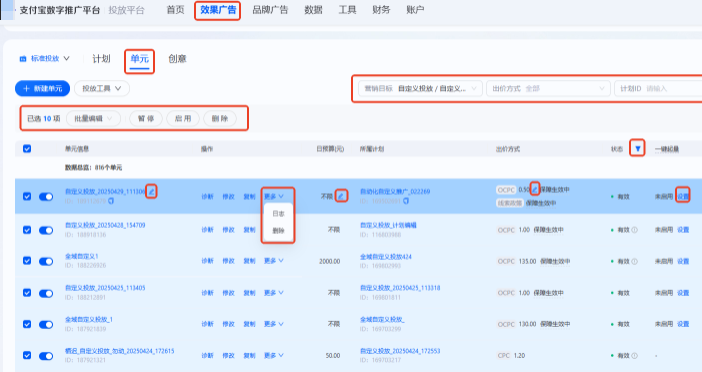Screen dimensions: 702x372
Task: Click the batch 删除 button in selection bar
Action: (x=220, y=119)
